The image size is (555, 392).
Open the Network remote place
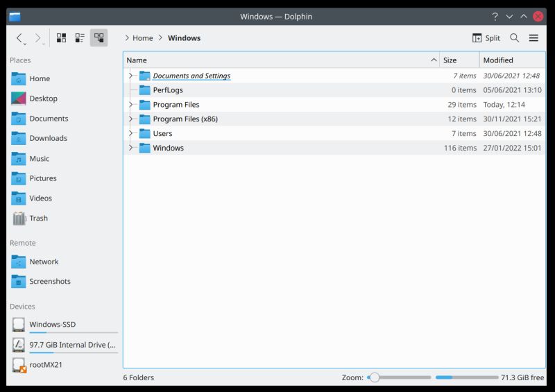[x=44, y=262]
